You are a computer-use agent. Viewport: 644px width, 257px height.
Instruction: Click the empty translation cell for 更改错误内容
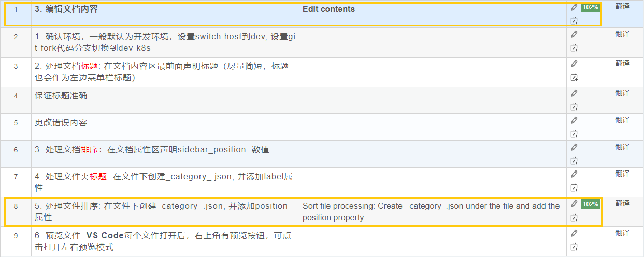click(433, 127)
